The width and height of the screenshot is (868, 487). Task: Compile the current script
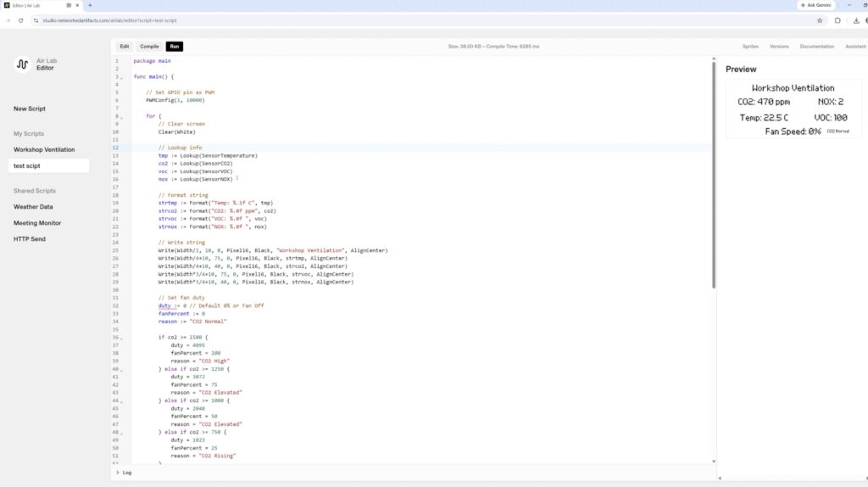[149, 47]
